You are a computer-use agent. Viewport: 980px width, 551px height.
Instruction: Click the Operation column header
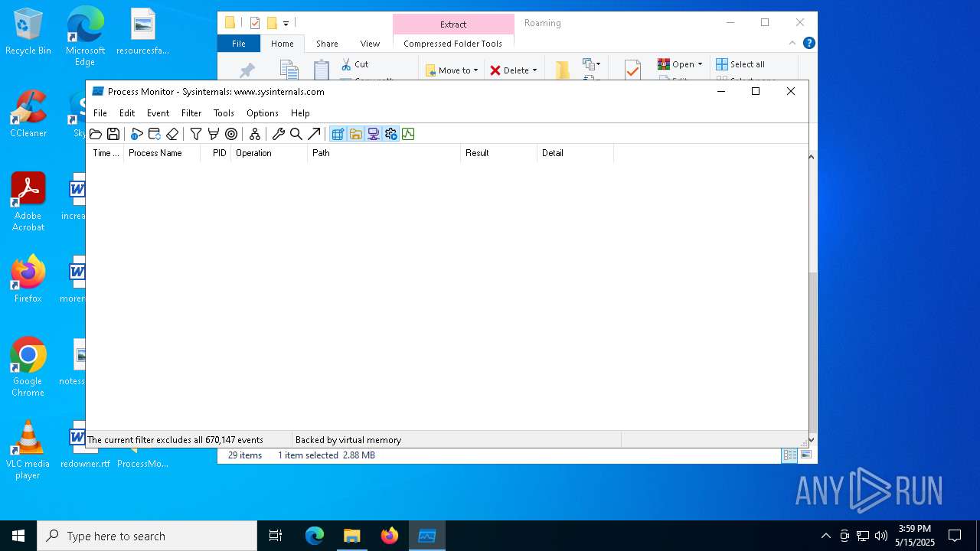tap(269, 153)
